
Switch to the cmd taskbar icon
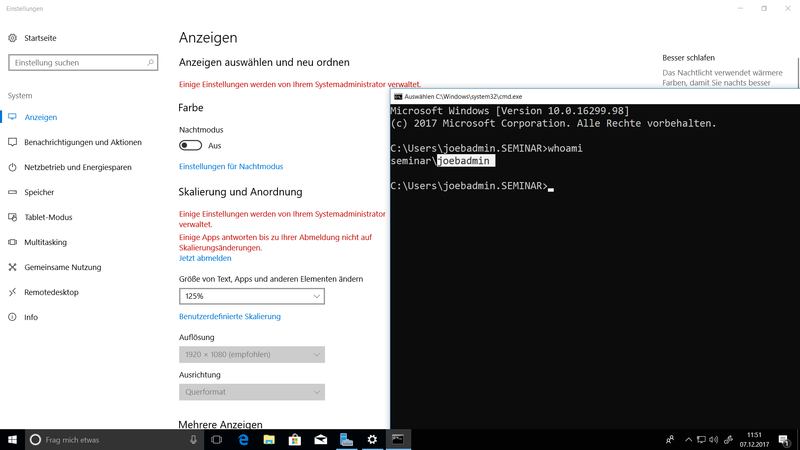[x=398, y=439]
